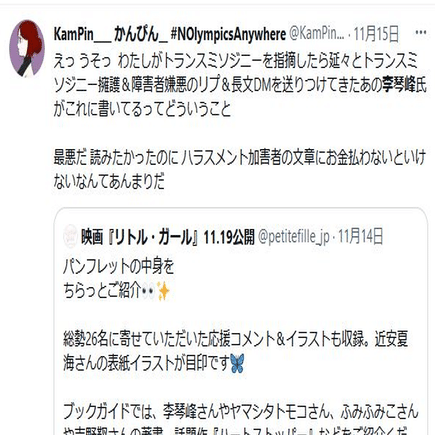Open KamPin's round profile avatar
The image size is (435, 435).
point(27,49)
